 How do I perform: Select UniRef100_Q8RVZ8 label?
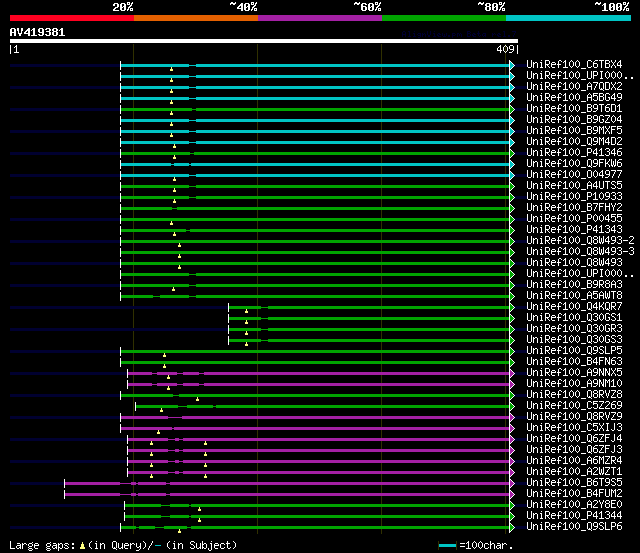point(574,395)
